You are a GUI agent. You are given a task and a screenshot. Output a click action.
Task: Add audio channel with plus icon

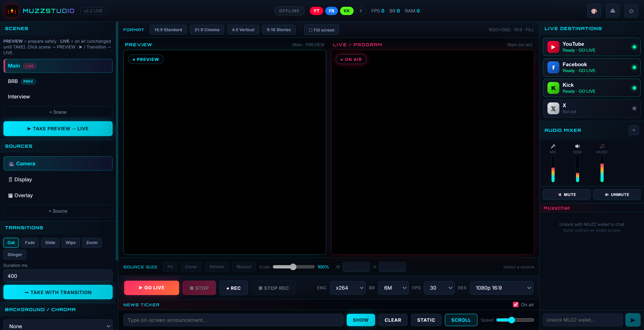coord(634,130)
